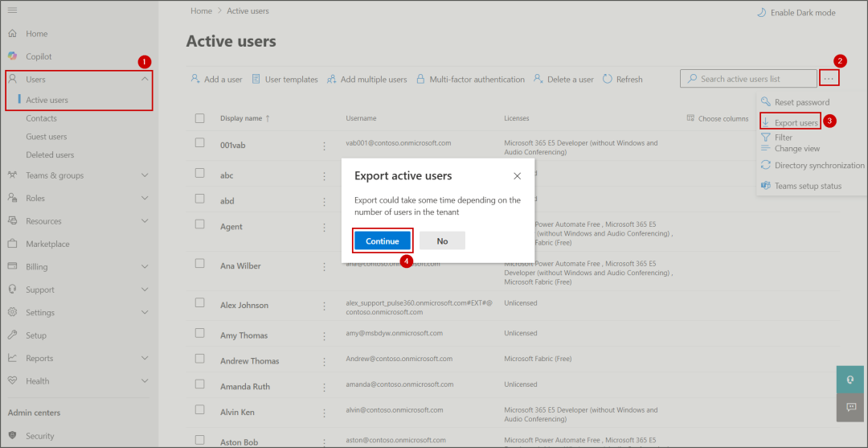The height and width of the screenshot is (448, 868).
Task: Expand the Resources section
Action: coord(145,221)
